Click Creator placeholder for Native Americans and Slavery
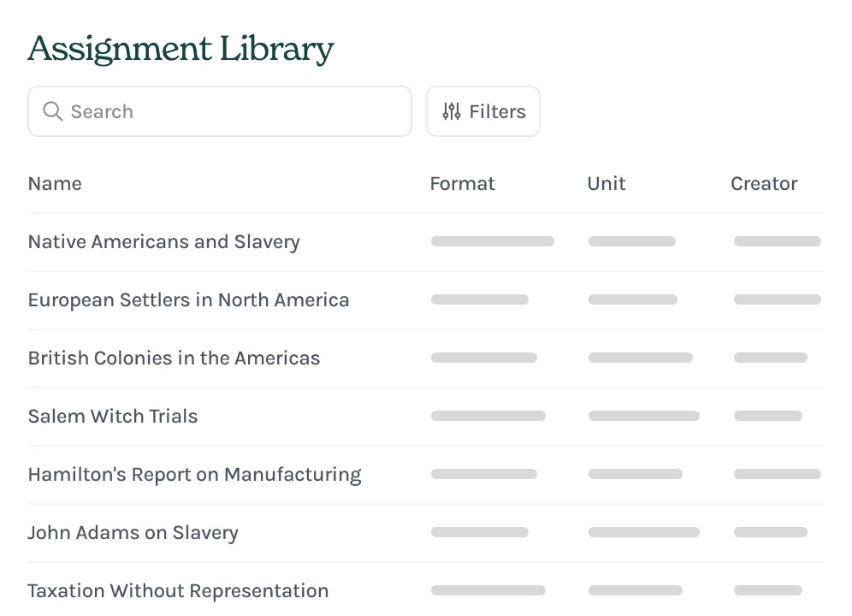The image size is (852, 616). click(777, 241)
